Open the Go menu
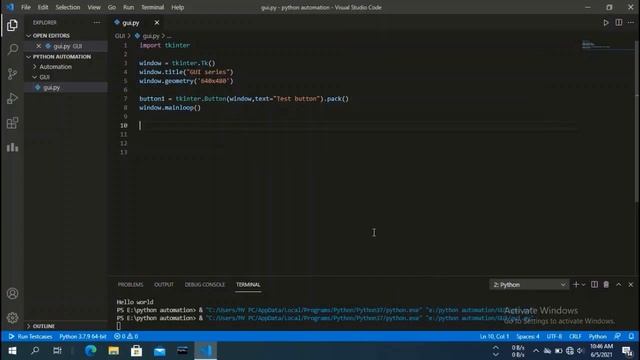The width and height of the screenshot is (640, 360). 112,7
